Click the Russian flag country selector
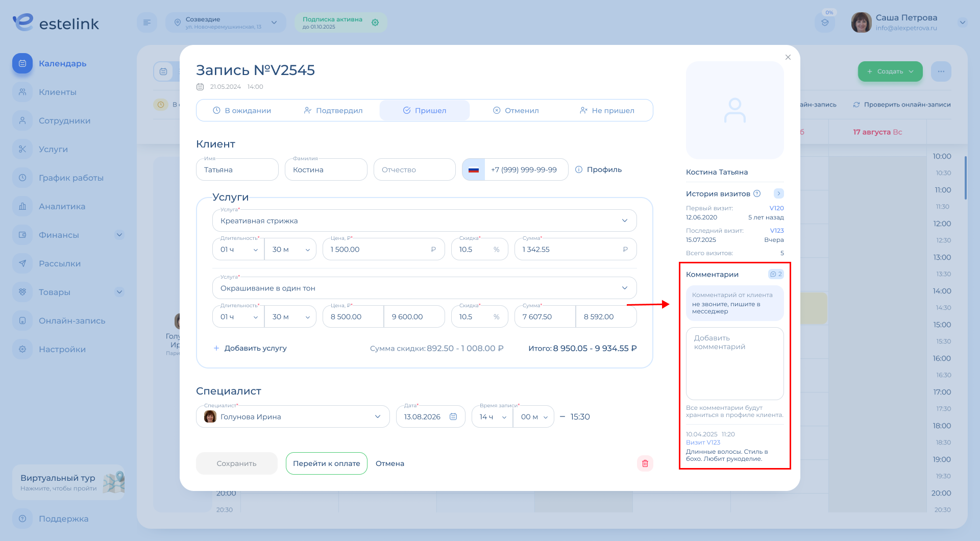The height and width of the screenshot is (541, 980). pos(474,170)
